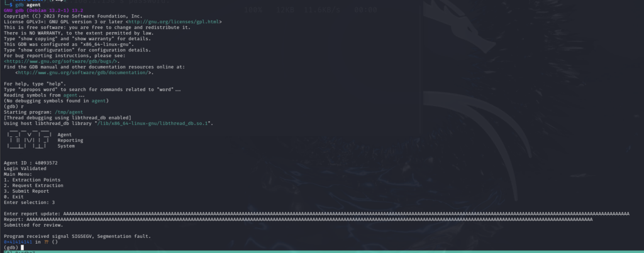Click the 'License GPLv3+' text
The image size is (644, 253).
coord(23,22)
